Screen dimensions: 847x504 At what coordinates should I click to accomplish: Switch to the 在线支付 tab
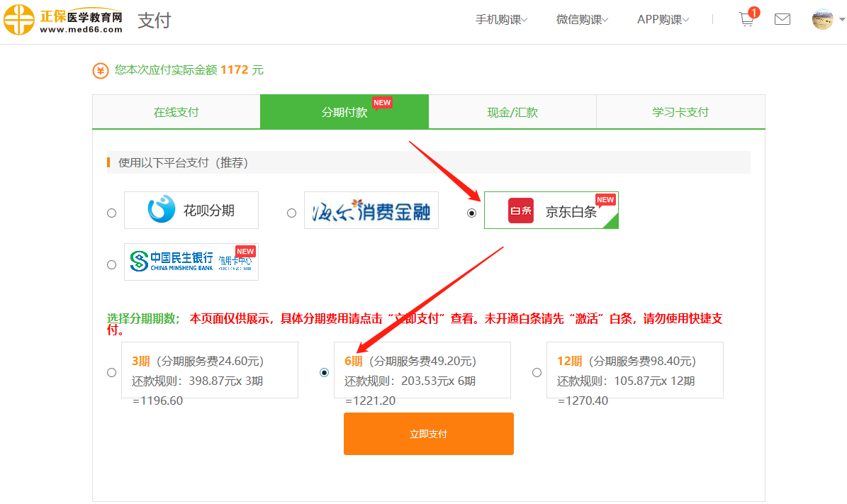[x=176, y=112]
